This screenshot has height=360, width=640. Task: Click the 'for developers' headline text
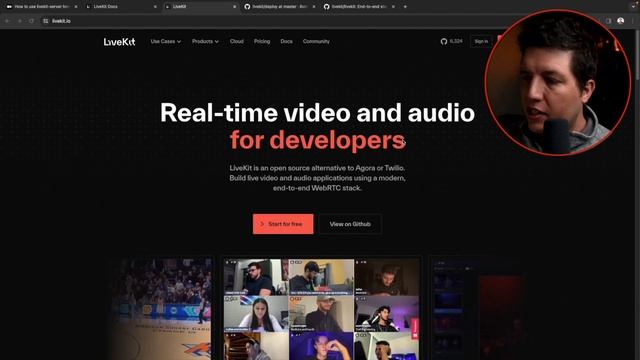pyautogui.click(x=318, y=140)
